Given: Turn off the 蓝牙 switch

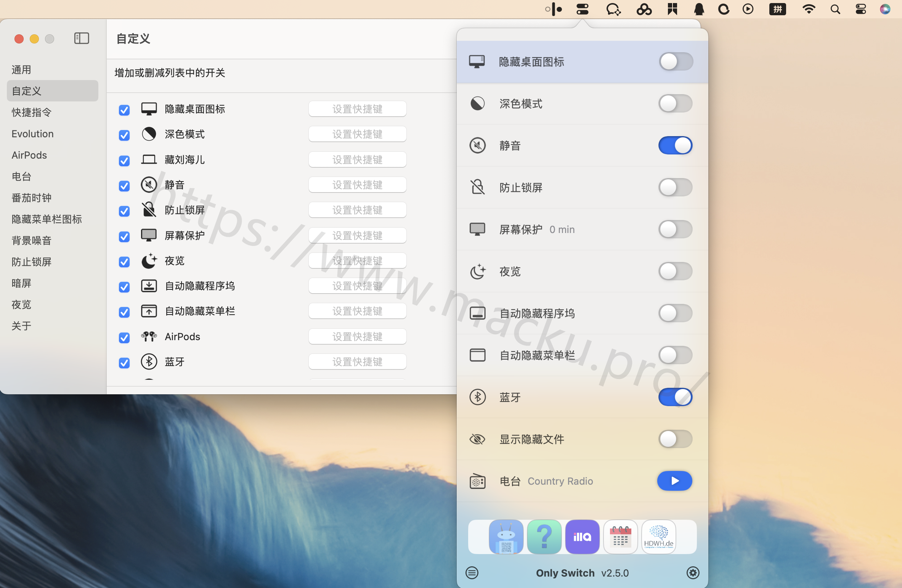Looking at the screenshot, I should (x=676, y=397).
